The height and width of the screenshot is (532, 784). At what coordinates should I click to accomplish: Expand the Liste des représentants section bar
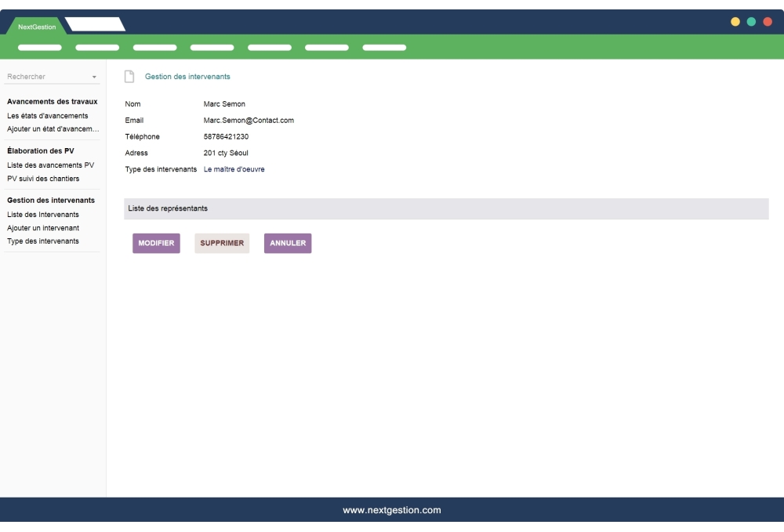[445, 208]
